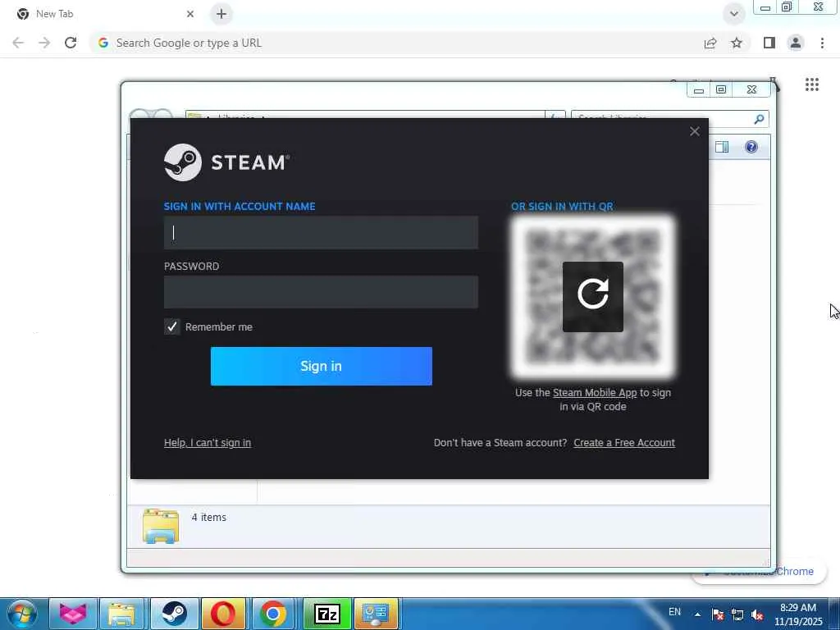Click the 4 items status text
Screen dimensions: 840x630
(x=209, y=518)
